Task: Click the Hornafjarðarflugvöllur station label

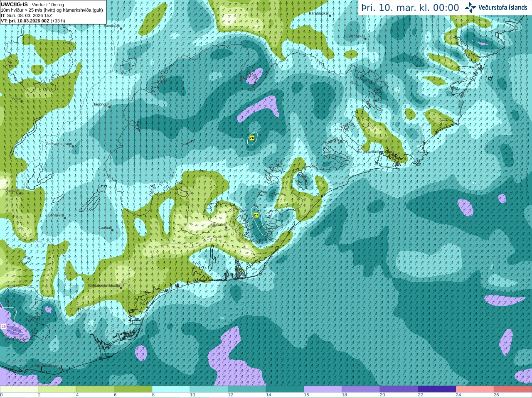Action: click(374, 152)
